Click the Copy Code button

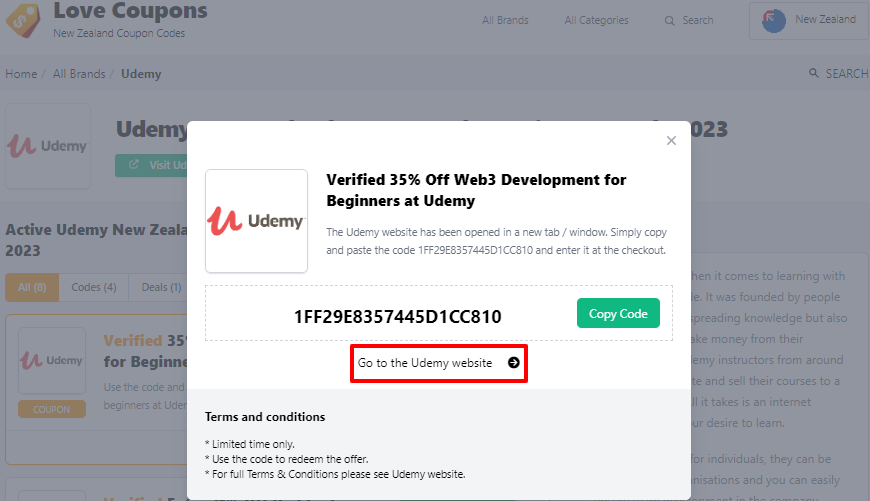618,313
